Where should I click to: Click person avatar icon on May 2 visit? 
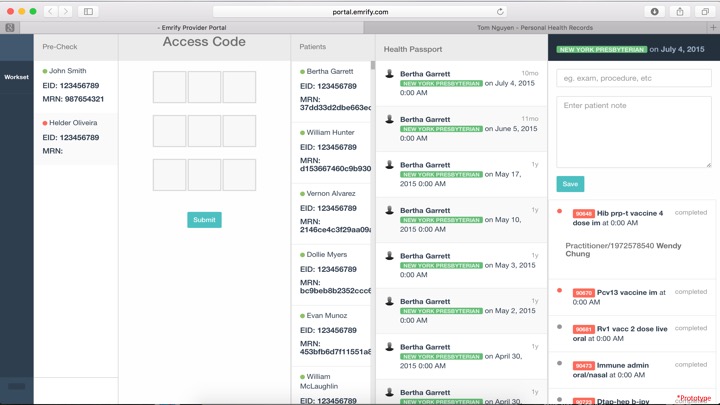[x=389, y=301]
